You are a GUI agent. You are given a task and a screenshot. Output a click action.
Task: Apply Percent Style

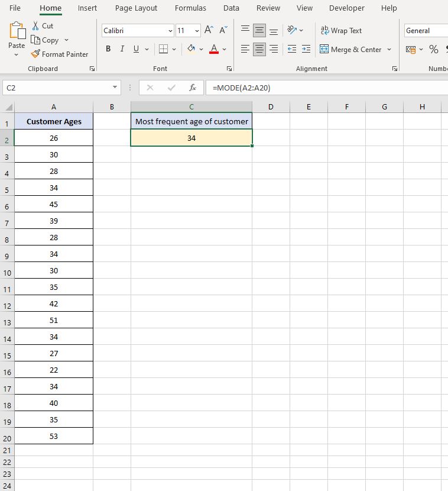pyautogui.click(x=434, y=49)
